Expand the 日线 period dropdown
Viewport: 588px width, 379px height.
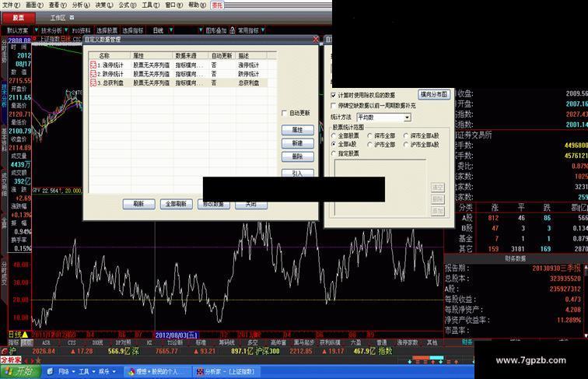tap(171, 30)
